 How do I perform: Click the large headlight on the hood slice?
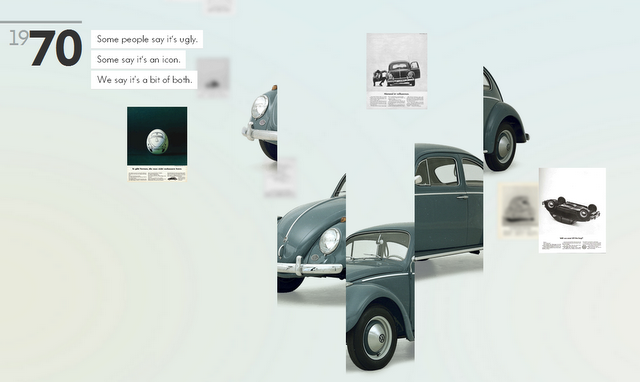(x=329, y=241)
